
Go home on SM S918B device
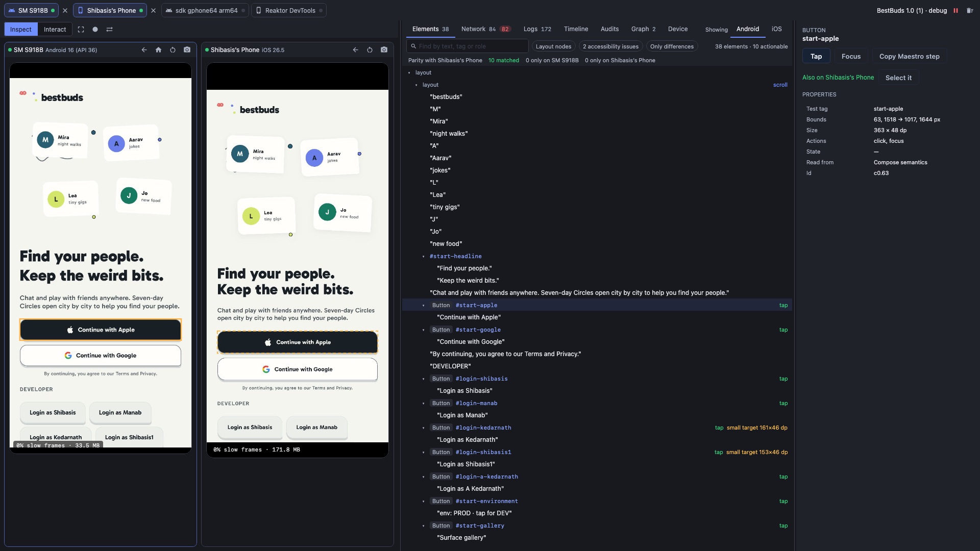(x=158, y=50)
